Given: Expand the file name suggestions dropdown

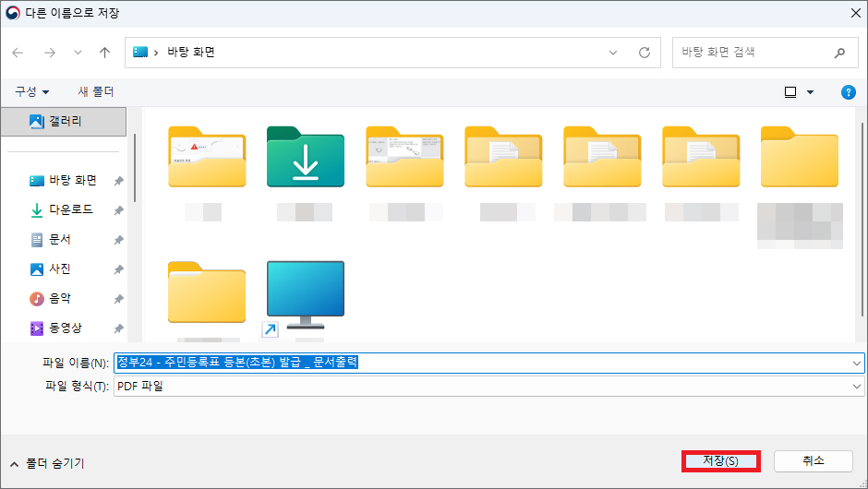Looking at the screenshot, I should click(x=856, y=363).
